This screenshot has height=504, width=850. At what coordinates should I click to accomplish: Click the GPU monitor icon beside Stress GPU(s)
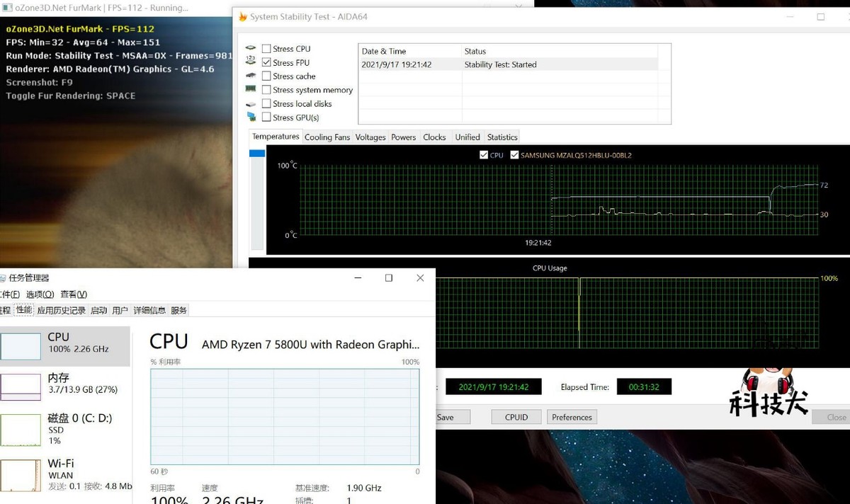251,117
